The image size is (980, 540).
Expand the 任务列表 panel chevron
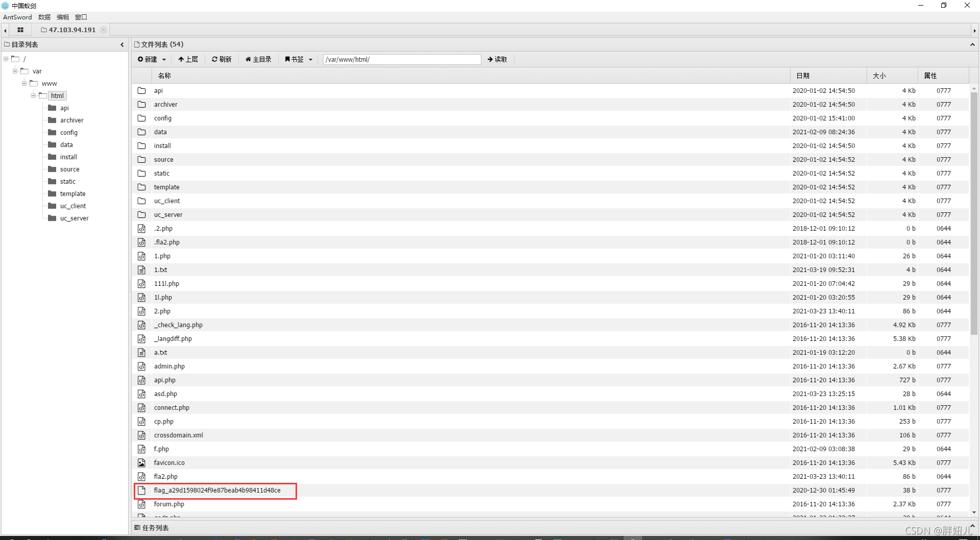pos(972,526)
